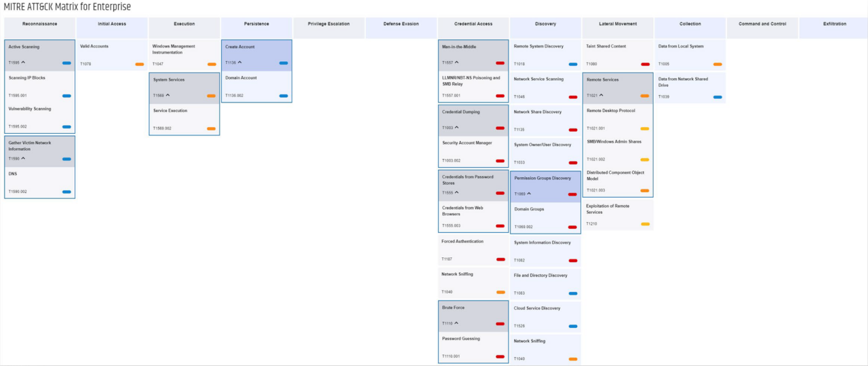Viewport: 868px width, 366px height.
Task: Select the Password Guessing sub-technique
Action: (x=461, y=338)
